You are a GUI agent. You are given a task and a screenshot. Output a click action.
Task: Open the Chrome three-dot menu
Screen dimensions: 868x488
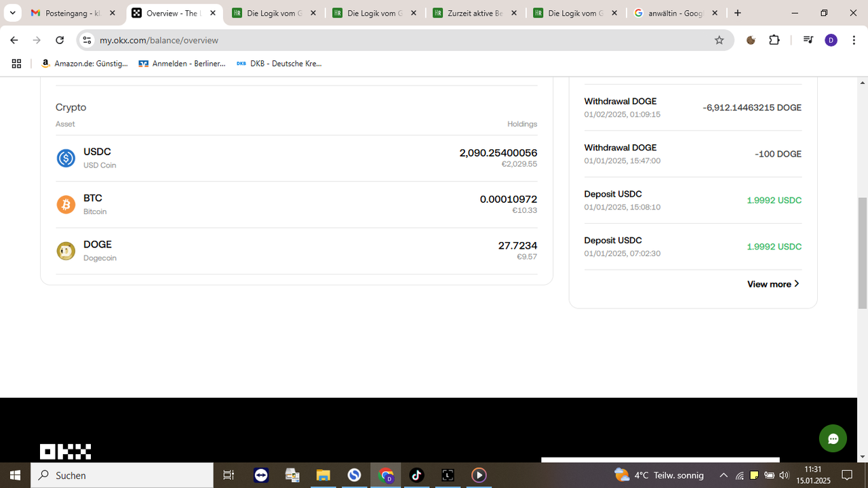pyautogui.click(x=854, y=40)
